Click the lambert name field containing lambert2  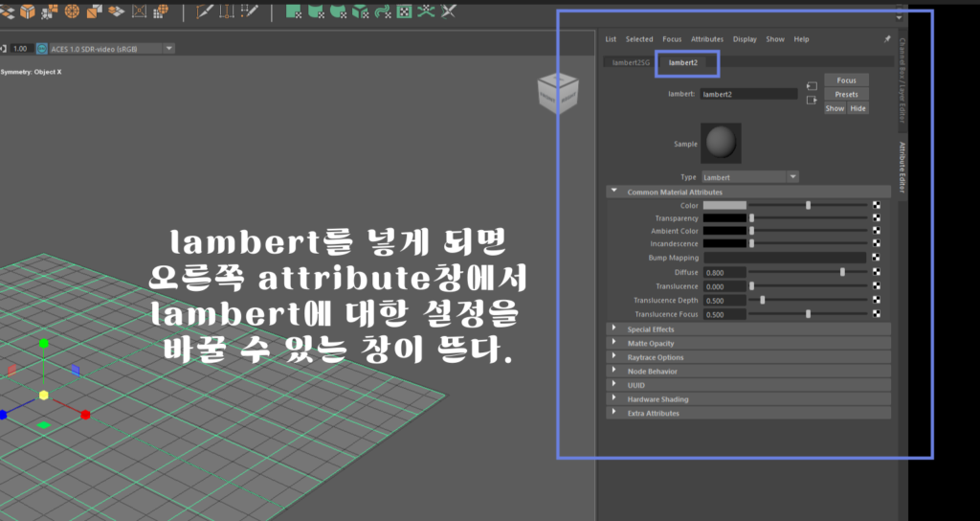pyautogui.click(x=748, y=95)
